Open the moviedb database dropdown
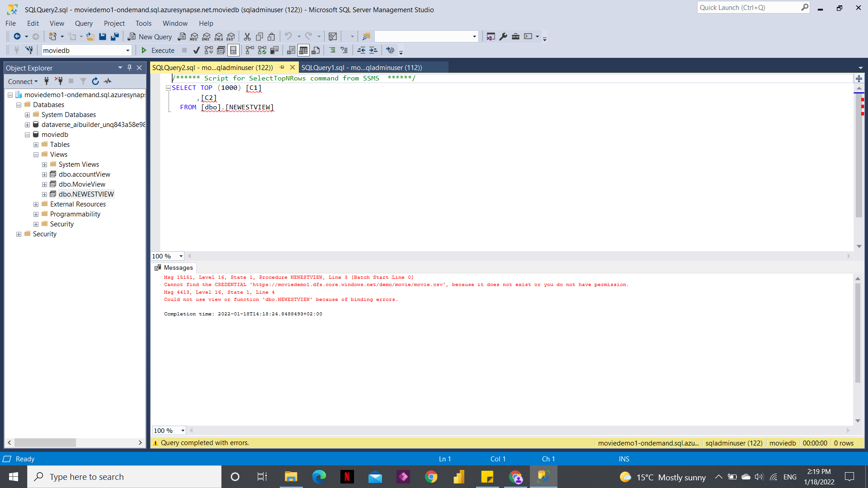The image size is (868, 488). pos(128,50)
